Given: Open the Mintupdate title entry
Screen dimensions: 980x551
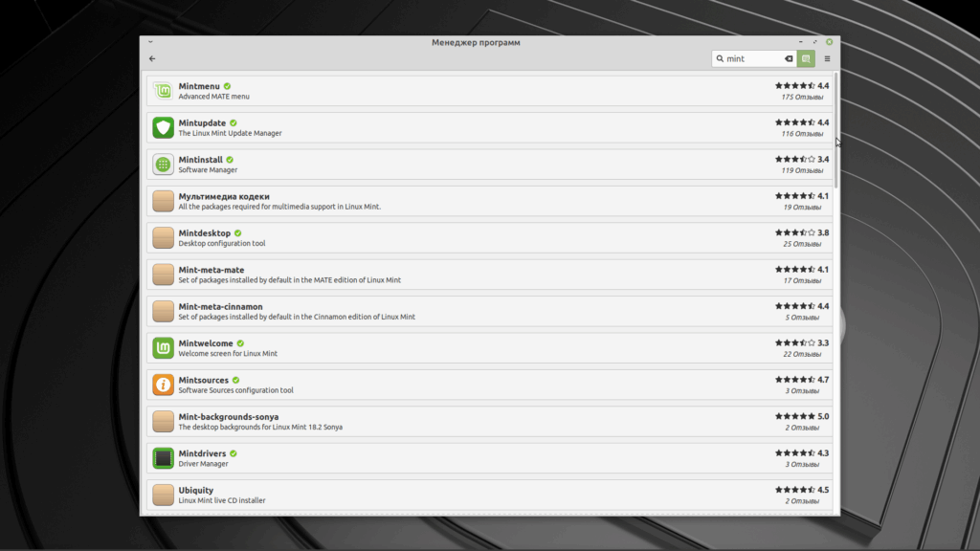Looking at the screenshot, I should pos(202,123).
